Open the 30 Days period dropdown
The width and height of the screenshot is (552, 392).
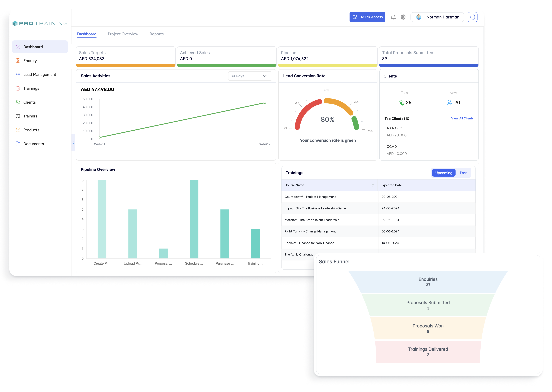click(250, 76)
